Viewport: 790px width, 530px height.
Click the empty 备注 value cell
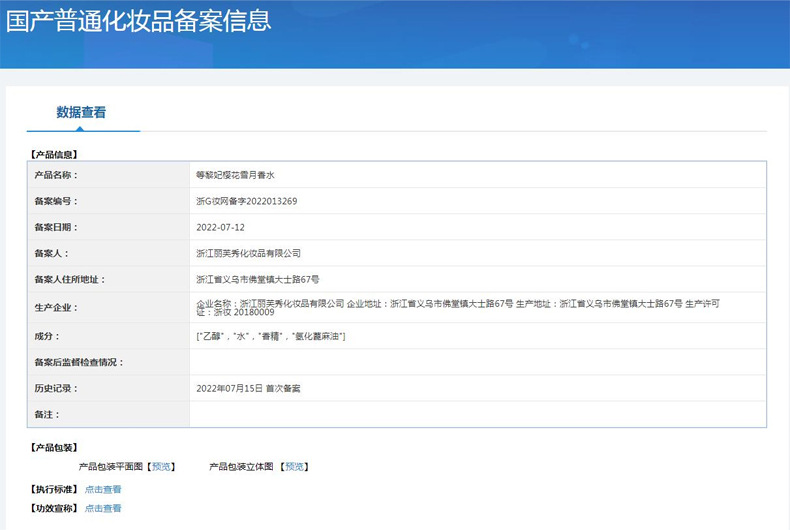pyautogui.click(x=478, y=415)
